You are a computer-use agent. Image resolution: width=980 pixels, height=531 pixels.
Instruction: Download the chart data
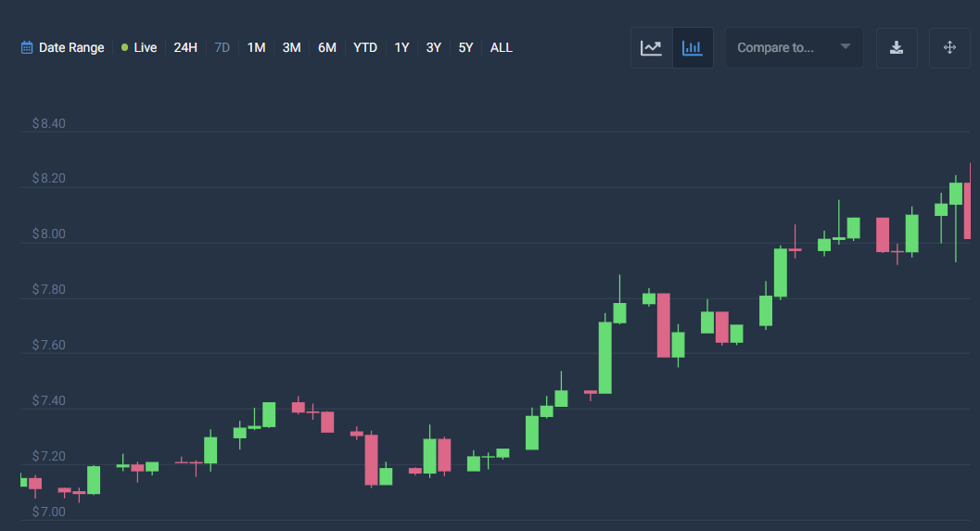click(897, 48)
